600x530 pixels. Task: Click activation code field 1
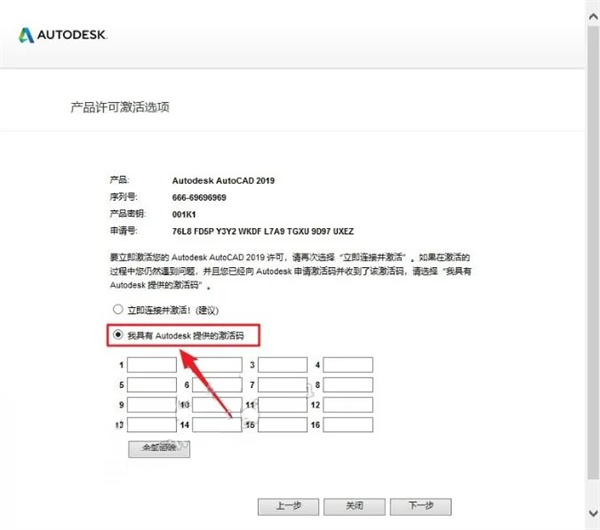click(x=152, y=365)
